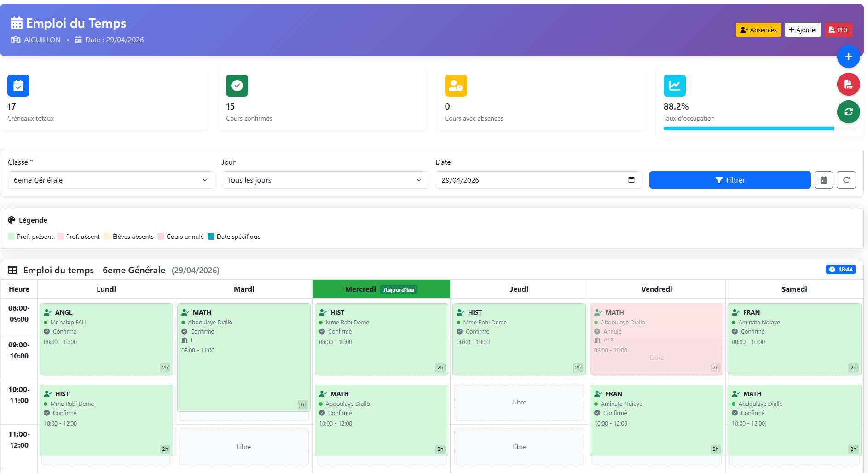Click the red PDF button in header
Viewport: 868px width, 473px height.
click(x=839, y=30)
